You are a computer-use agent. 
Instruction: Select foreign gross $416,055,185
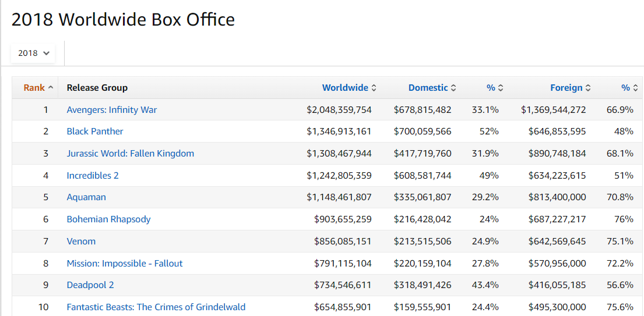557,285
